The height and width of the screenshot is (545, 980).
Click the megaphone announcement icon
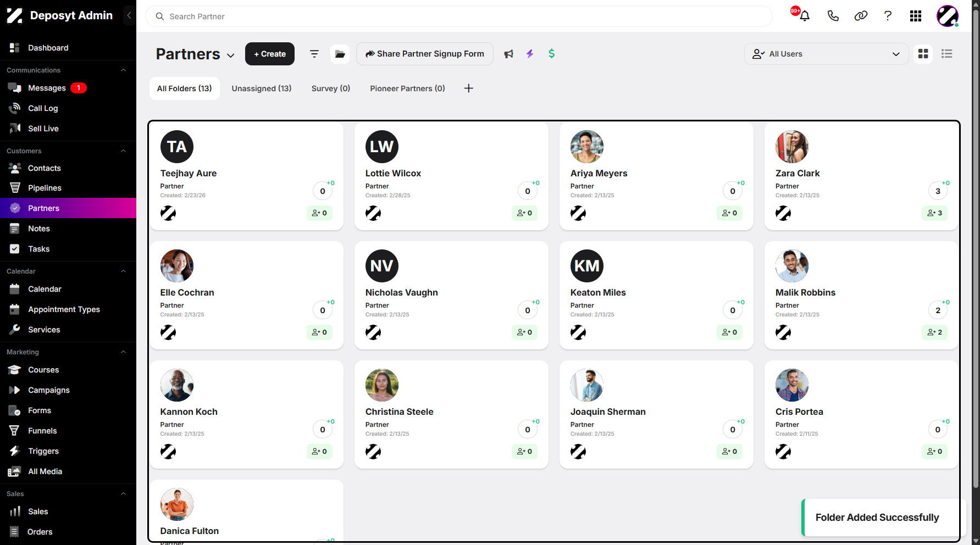point(509,54)
